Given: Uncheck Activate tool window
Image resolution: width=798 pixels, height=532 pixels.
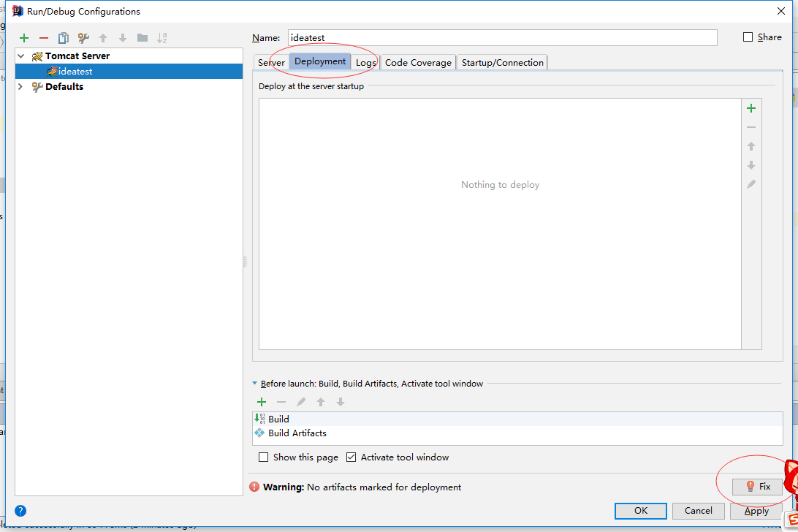Looking at the screenshot, I should pos(351,457).
